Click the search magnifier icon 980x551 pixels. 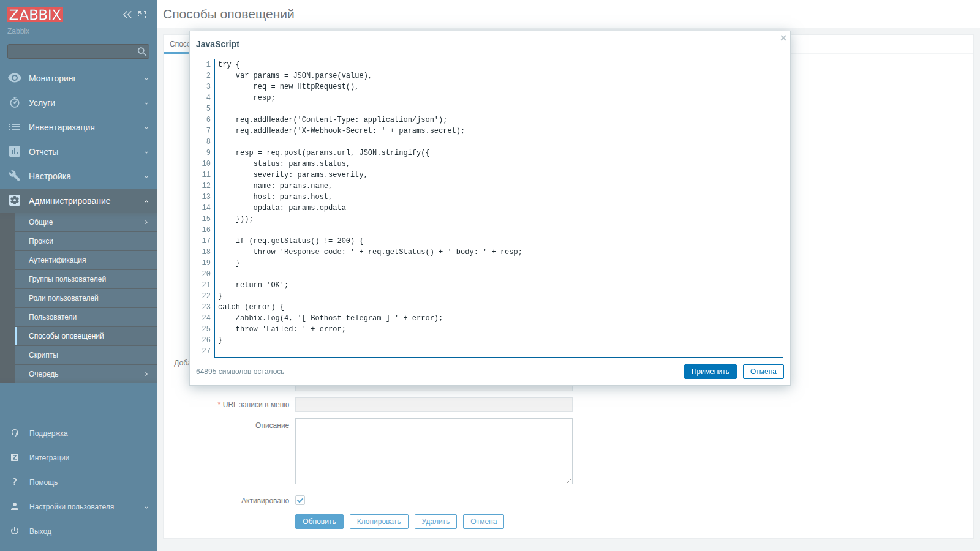tap(142, 51)
